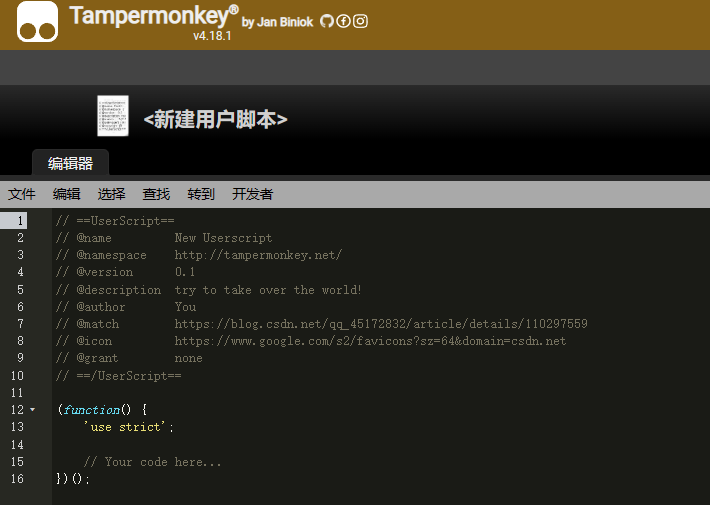The width and height of the screenshot is (710, 505).
Task: Click 'New Userscript' name value
Action: (x=224, y=238)
